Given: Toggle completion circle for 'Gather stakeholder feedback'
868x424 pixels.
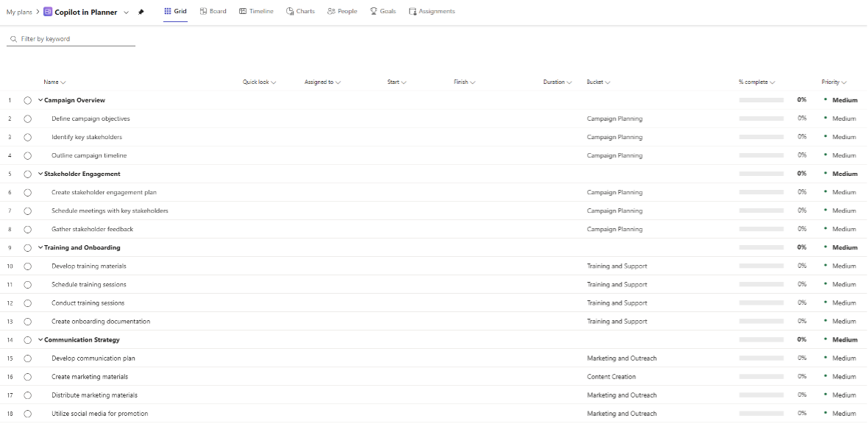Looking at the screenshot, I should (x=28, y=230).
